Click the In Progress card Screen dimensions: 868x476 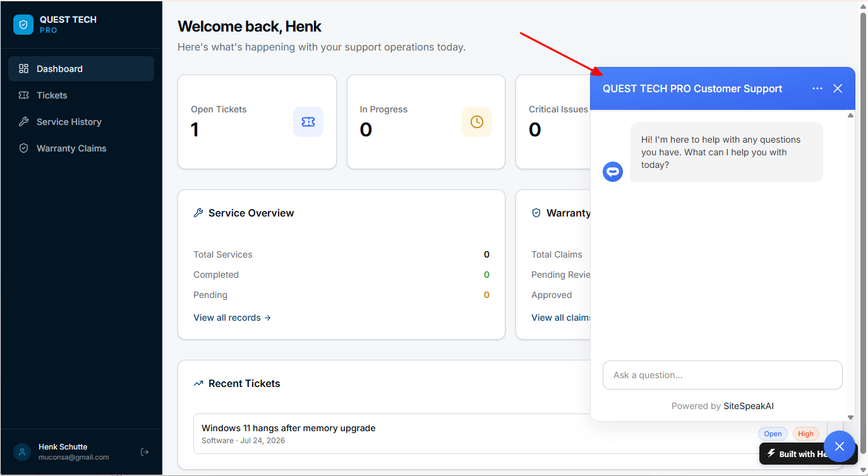point(426,122)
